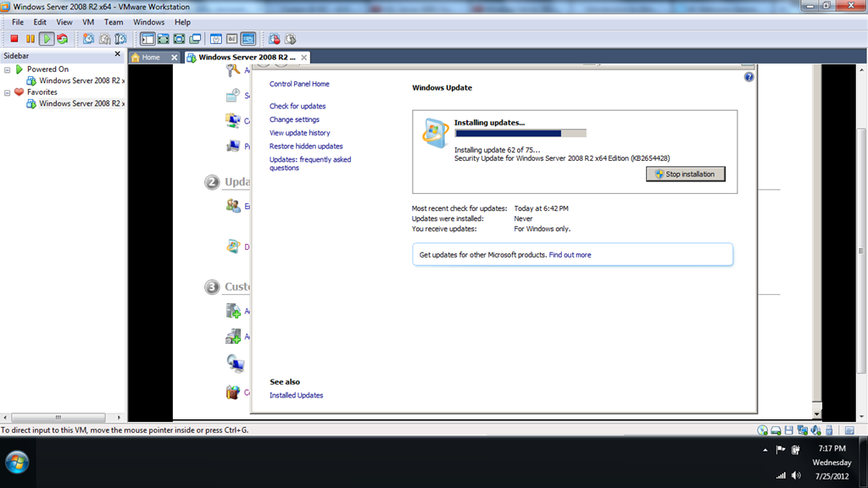The width and height of the screenshot is (868, 488).
Task: Click Check for updates link
Action: tap(298, 106)
